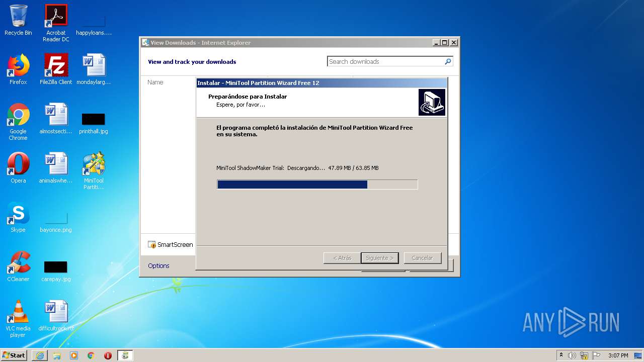Click the 47.89 MB / 63.85 MB status text

[353, 168]
